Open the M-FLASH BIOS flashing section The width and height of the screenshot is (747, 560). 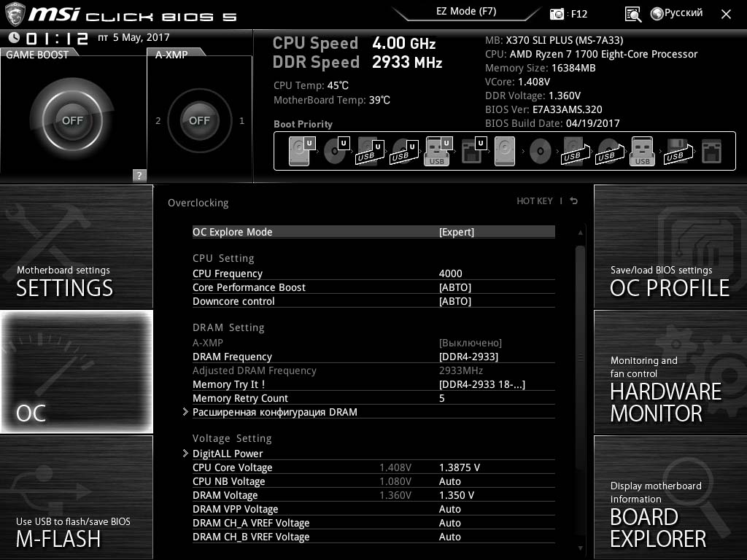pos(76,497)
